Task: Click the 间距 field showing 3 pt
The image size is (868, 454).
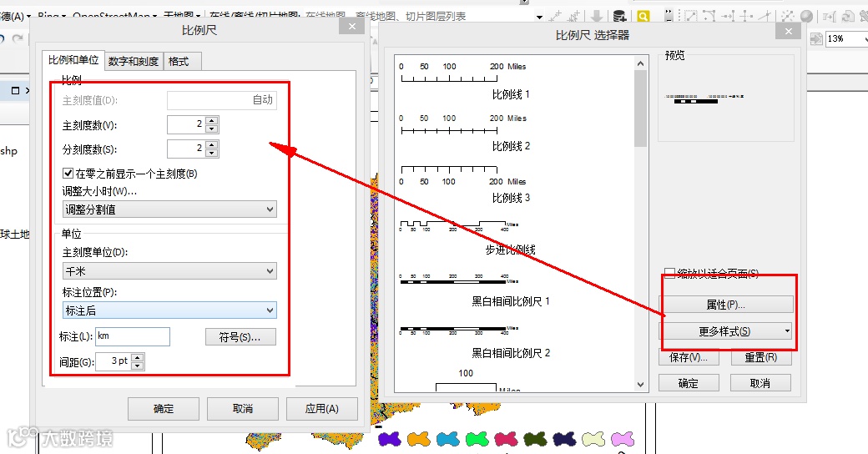Action: pyautogui.click(x=114, y=361)
